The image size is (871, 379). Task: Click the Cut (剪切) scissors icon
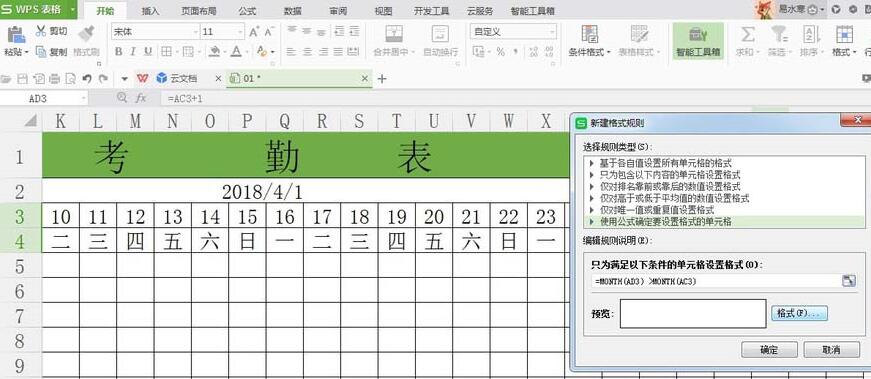pyautogui.click(x=41, y=31)
